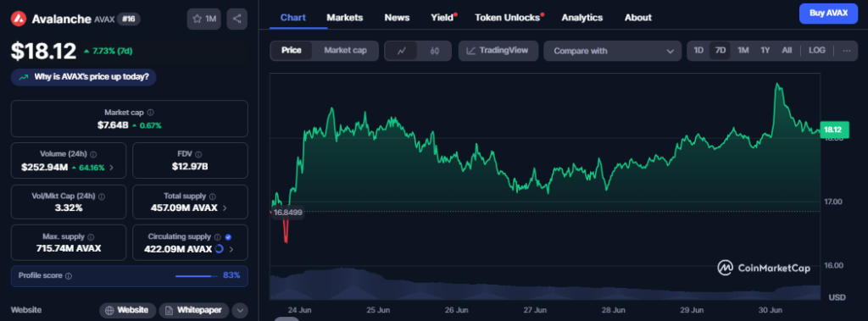This screenshot has width=868, height=321.
Task: Switch to the candlestick chart icon
Action: [435, 51]
